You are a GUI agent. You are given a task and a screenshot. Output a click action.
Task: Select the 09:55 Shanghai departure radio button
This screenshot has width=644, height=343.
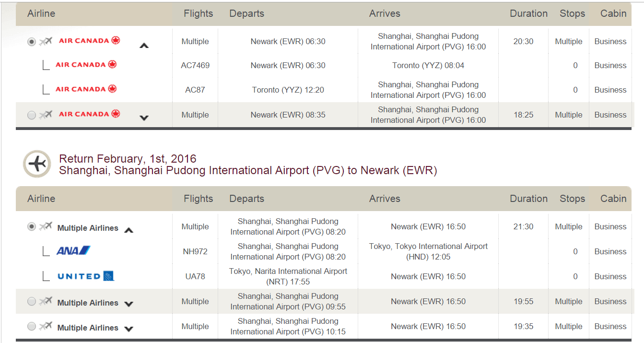click(x=32, y=302)
